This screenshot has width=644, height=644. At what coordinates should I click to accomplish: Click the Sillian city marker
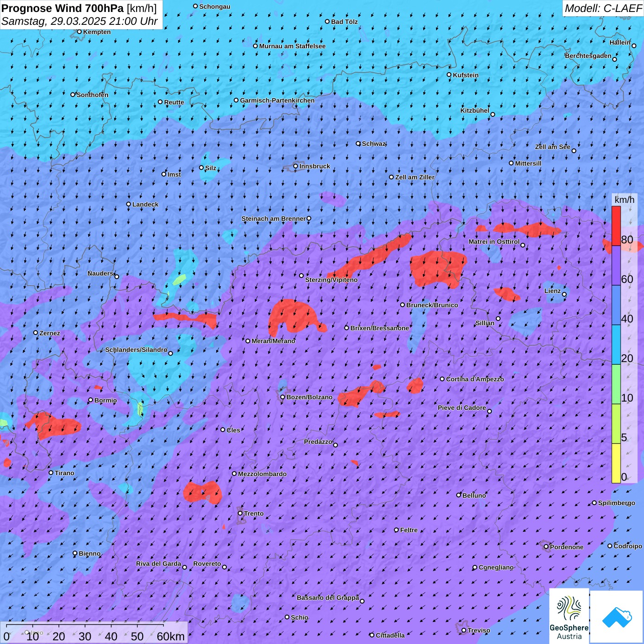(x=498, y=318)
